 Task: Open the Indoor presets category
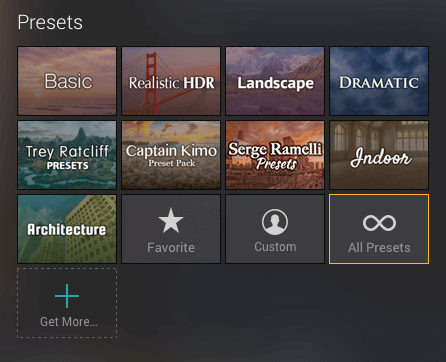tap(379, 155)
